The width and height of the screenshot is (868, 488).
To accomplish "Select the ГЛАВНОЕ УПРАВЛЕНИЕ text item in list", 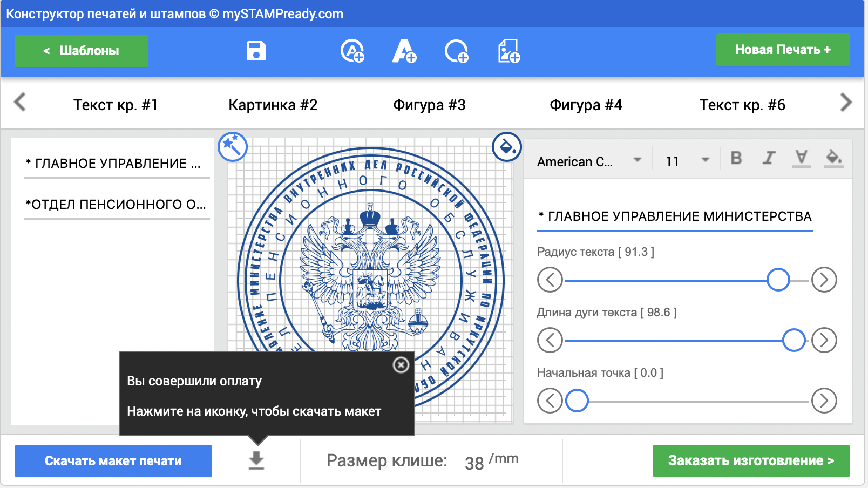I will click(x=117, y=164).
